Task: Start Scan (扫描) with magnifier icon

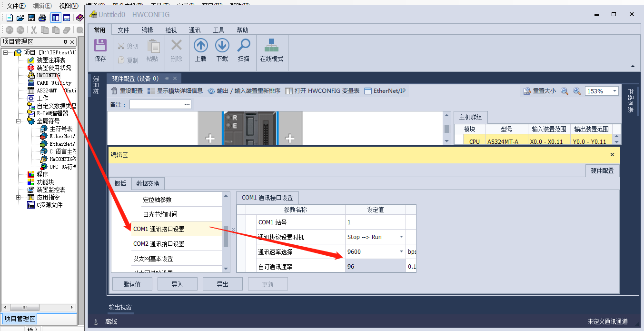Action: tap(244, 46)
